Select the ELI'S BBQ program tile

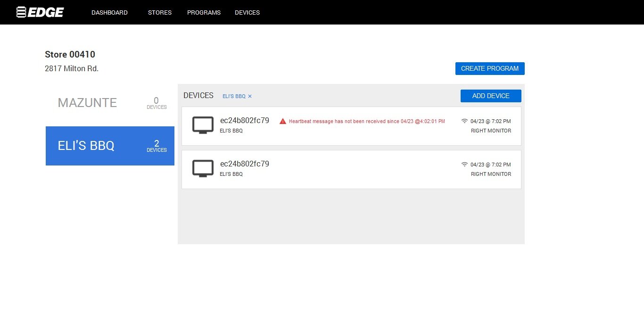click(x=110, y=146)
